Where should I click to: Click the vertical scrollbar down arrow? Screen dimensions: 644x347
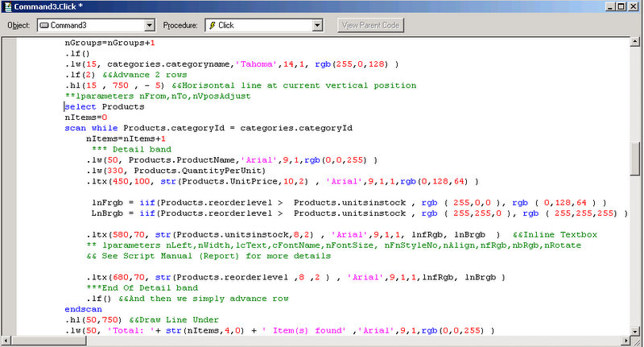coord(635,331)
